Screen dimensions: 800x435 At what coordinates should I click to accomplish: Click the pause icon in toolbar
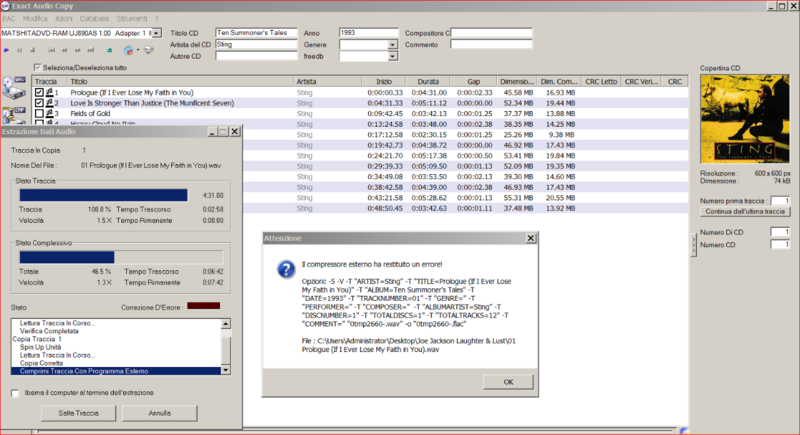pyautogui.click(x=20, y=48)
